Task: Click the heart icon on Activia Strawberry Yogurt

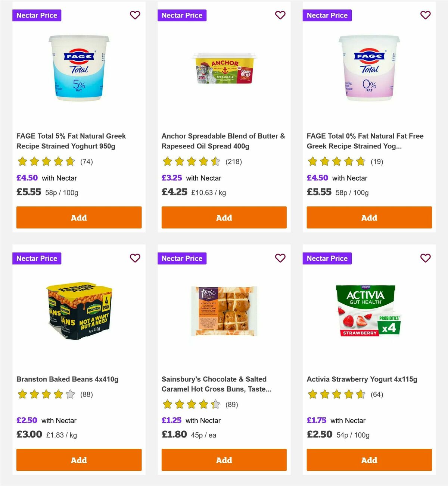Action: [425, 258]
